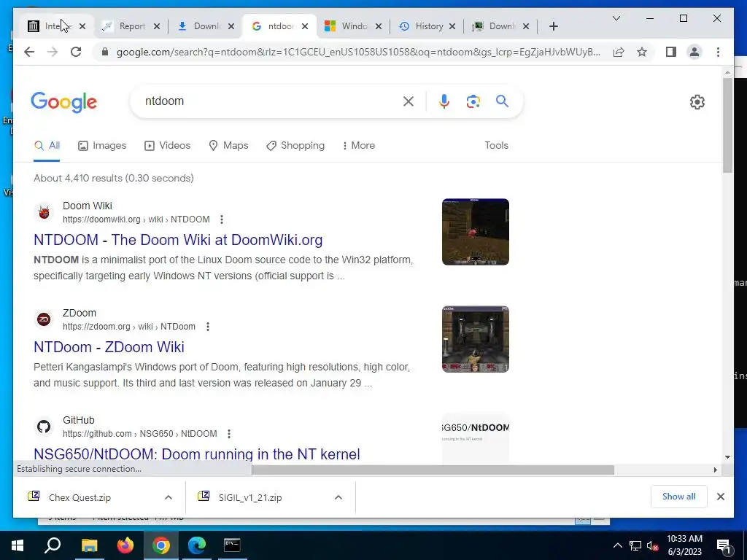Open the taskbar clock and date
Image resolution: width=747 pixels, height=560 pixels.
coord(684,545)
